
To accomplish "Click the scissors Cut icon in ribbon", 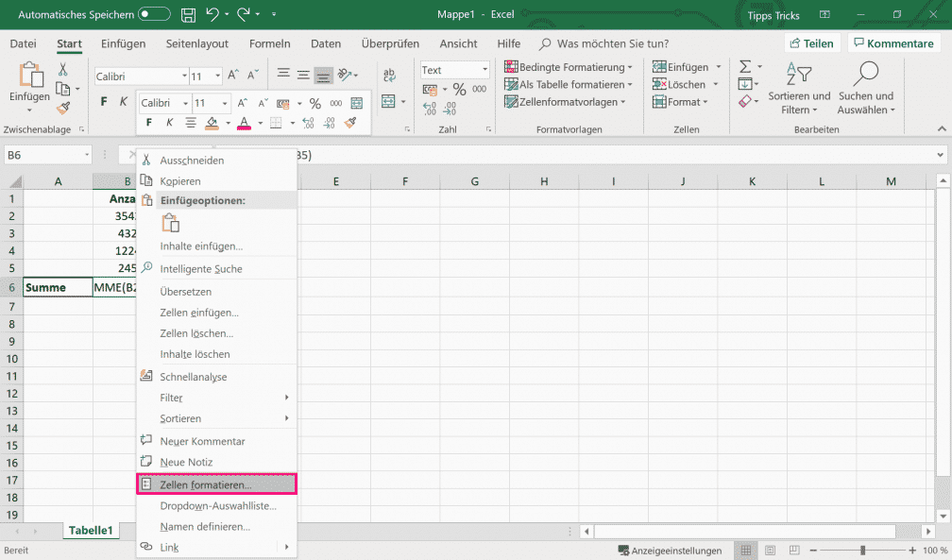I will point(62,69).
